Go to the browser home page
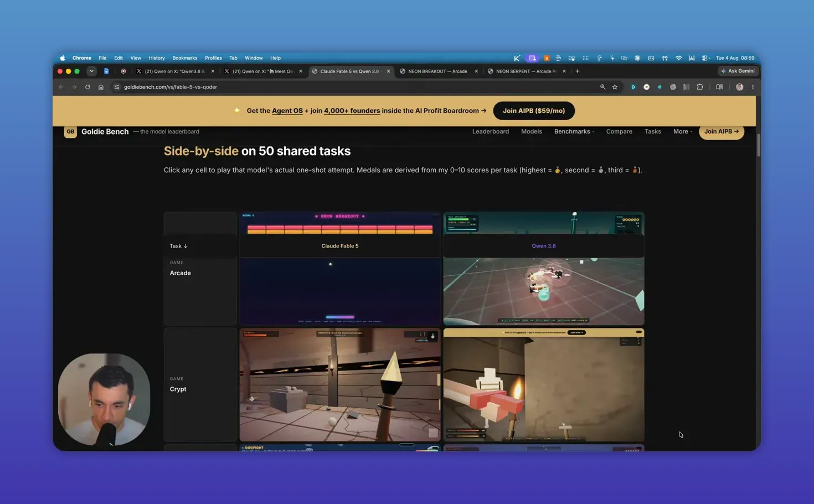The height and width of the screenshot is (504, 814). tap(101, 87)
